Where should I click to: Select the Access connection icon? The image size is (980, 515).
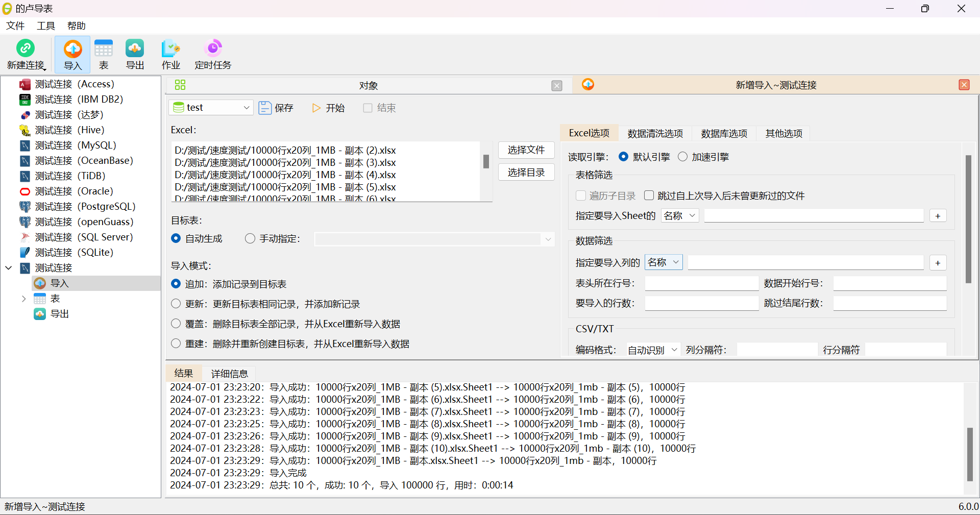click(25, 84)
